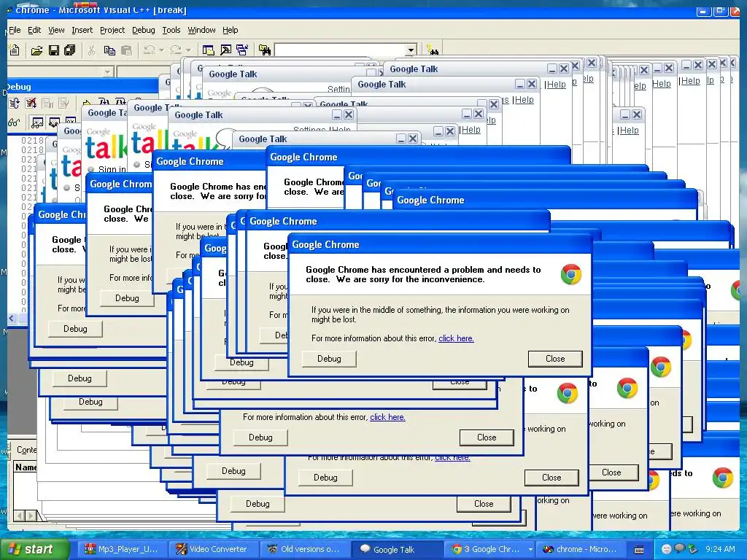Viewport: 747px width, 560px height.
Task: Switch to 'chrome - Micro...' taskbar item
Action: (581, 549)
